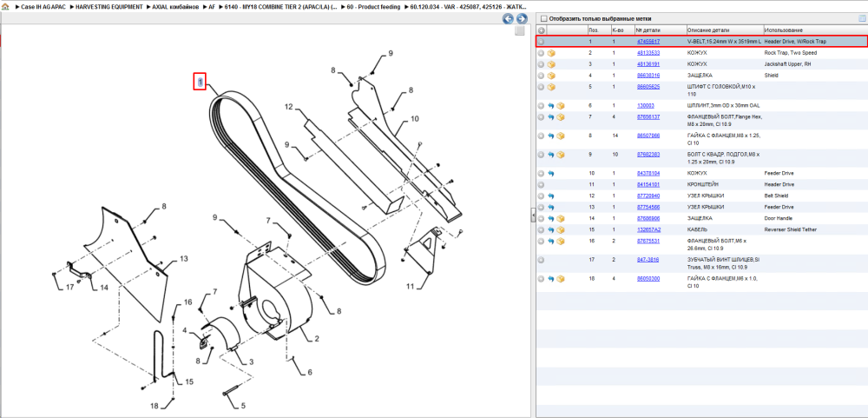Image resolution: width=868 pixels, height=418 pixels.
Task: Open kit box icon for part 48133533
Action: coord(551,53)
